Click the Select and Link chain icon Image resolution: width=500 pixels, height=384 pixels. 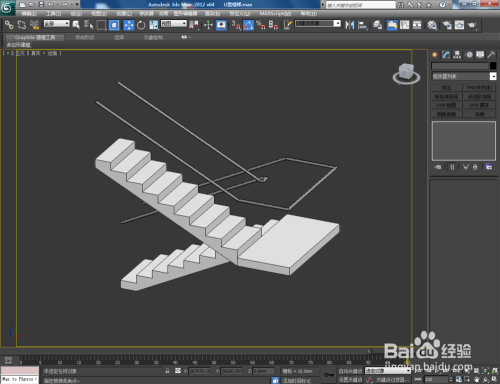pyautogui.click(x=9, y=25)
